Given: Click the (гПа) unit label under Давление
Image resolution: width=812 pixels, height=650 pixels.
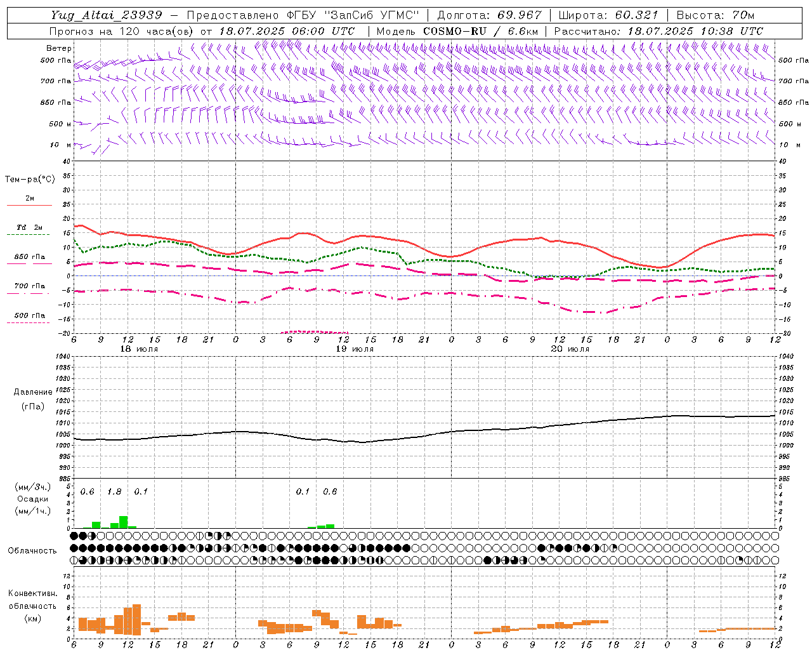Looking at the screenshot, I should 33,407.
